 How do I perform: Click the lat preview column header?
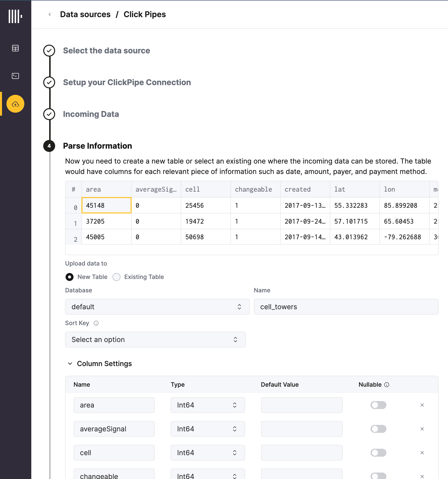(x=355, y=189)
